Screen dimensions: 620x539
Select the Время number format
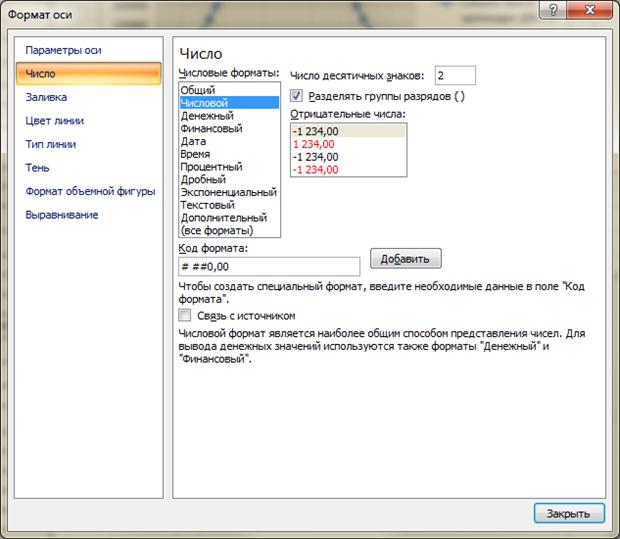coord(229,154)
